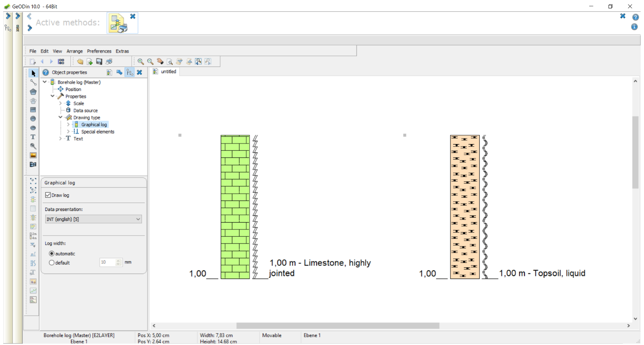Image resolution: width=644 pixels, height=345 pixels.
Task: Click the save floppy disk icon
Action: 99,61
